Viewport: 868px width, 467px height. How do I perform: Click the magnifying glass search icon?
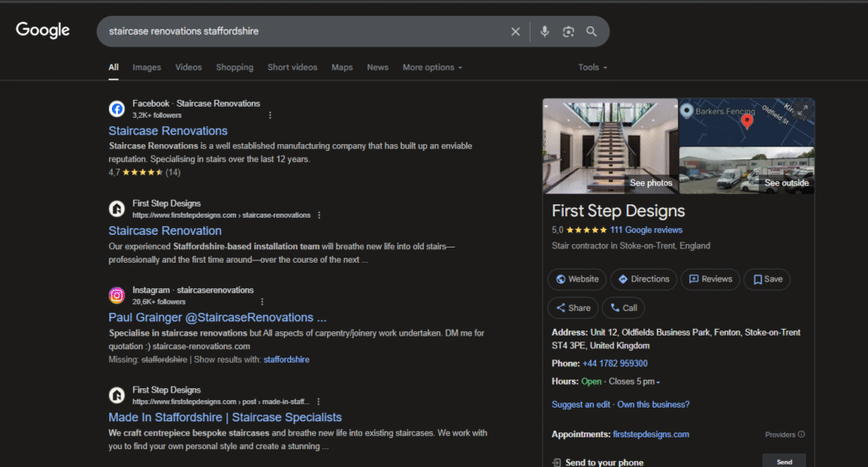(592, 31)
